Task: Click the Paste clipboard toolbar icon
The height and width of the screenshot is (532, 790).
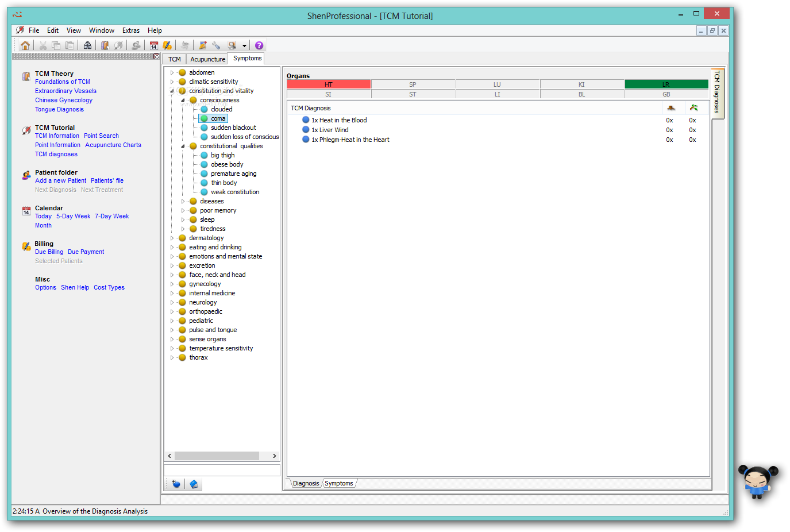Action: tap(70, 45)
